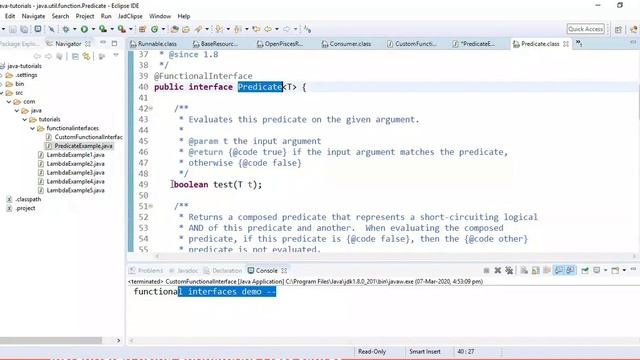The width and height of the screenshot is (640, 360).
Task: Show hidden editor tabs list
Action: (579, 44)
